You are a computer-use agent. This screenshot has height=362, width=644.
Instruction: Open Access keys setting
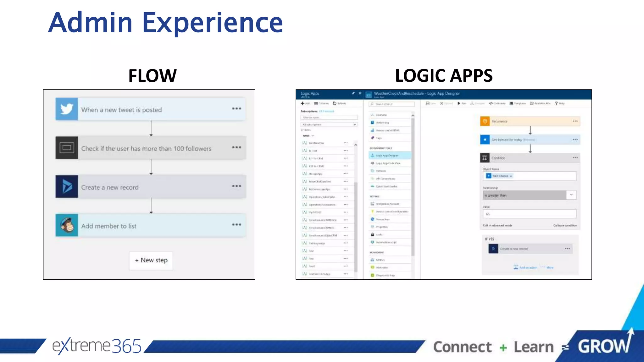[x=390, y=219]
